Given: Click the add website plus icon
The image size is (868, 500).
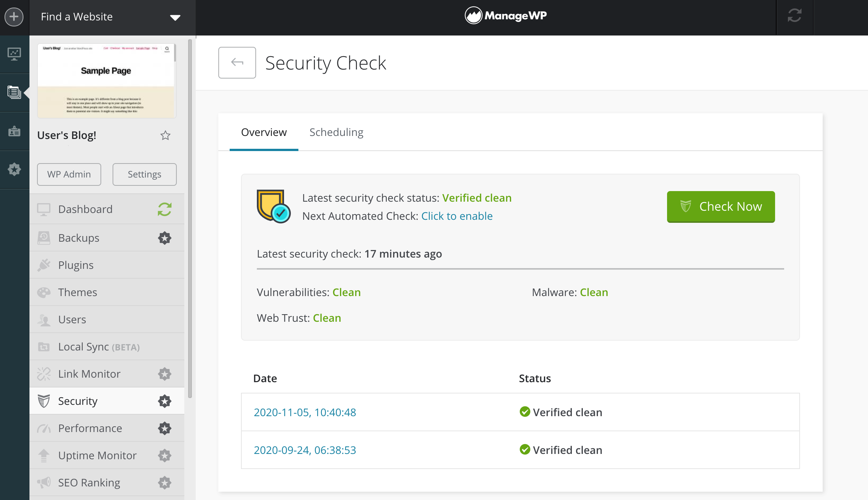Looking at the screenshot, I should tap(14, 17).
